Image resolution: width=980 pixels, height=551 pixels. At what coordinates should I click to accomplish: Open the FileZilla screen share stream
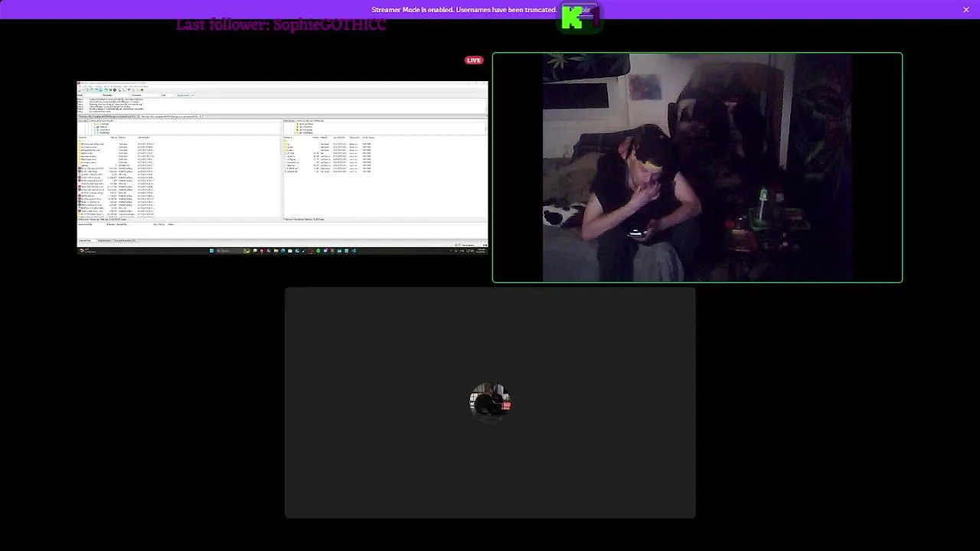pos(283,168)
